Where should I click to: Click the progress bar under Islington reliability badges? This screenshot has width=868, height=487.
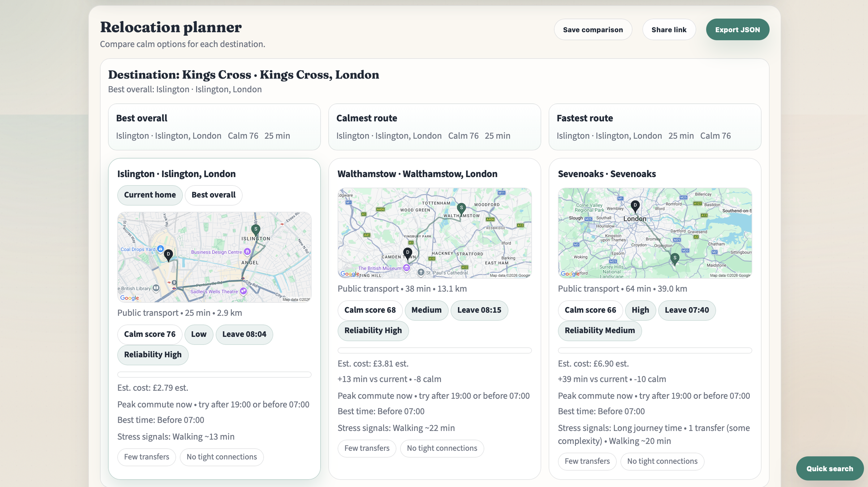pos(214,375)
